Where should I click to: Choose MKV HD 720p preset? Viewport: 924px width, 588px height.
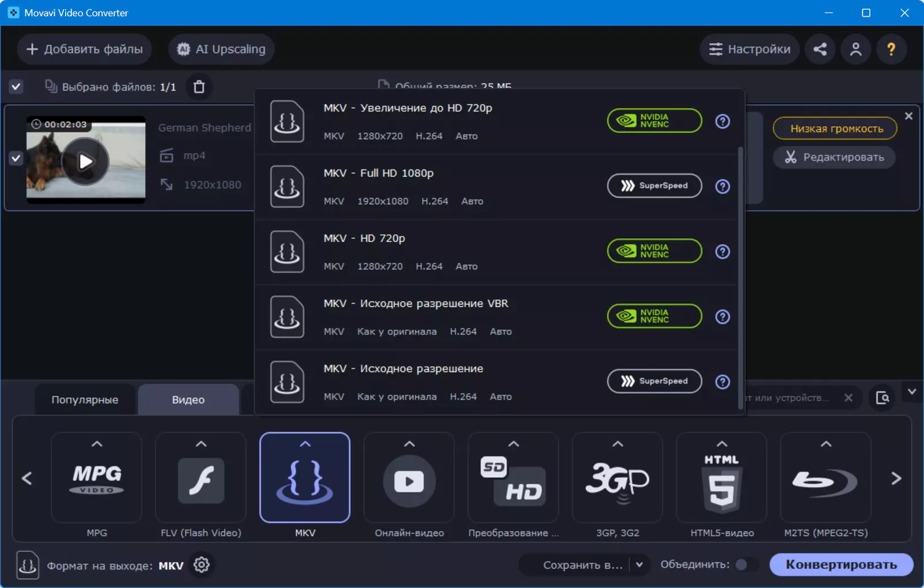(x=496, y=251)
